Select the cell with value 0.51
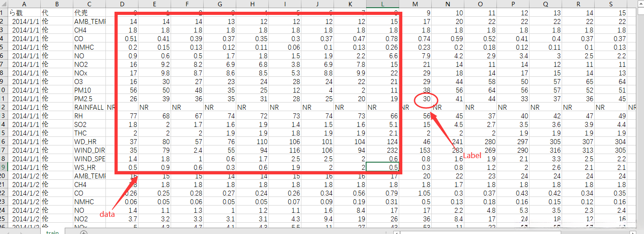The width and height of the screenshot is (644, 234). 122,38
